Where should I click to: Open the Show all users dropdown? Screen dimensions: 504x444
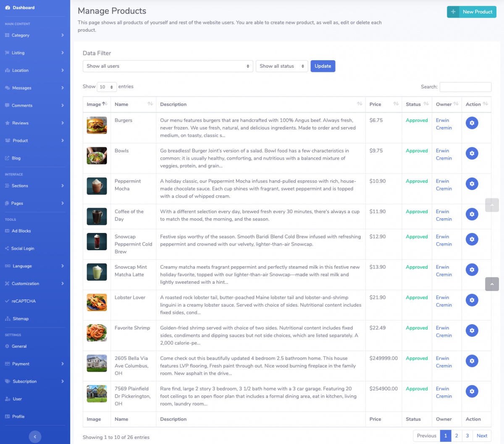[168, 66]
